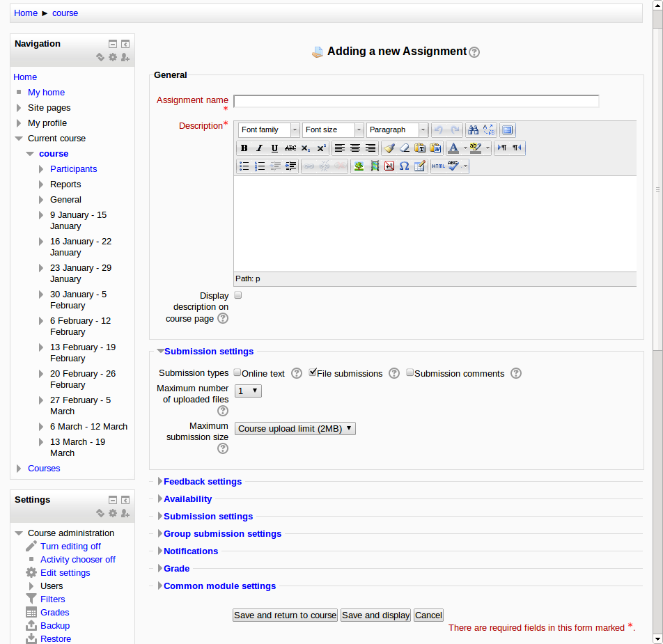Open help for Adding a new Assignment

click(x=474, y=52)
